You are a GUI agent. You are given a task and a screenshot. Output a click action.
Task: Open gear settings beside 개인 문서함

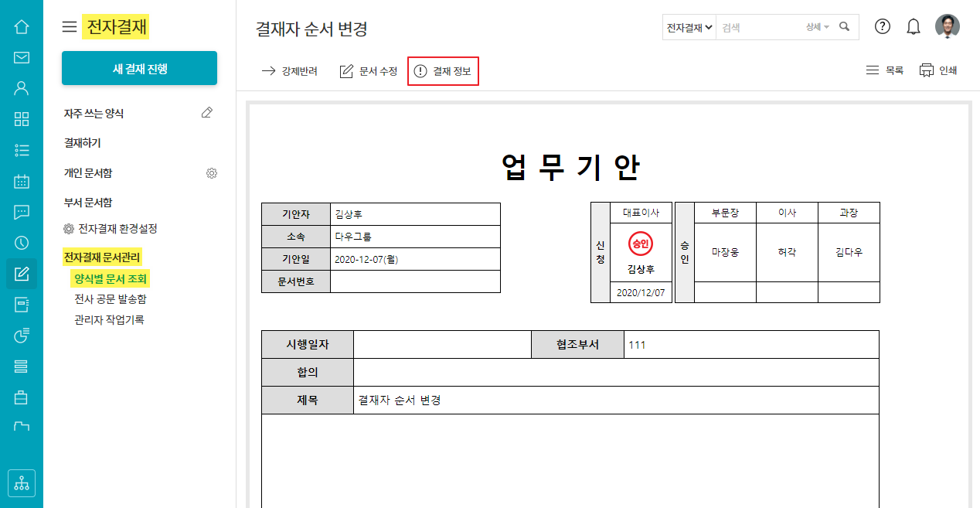(x=212, y=173)
